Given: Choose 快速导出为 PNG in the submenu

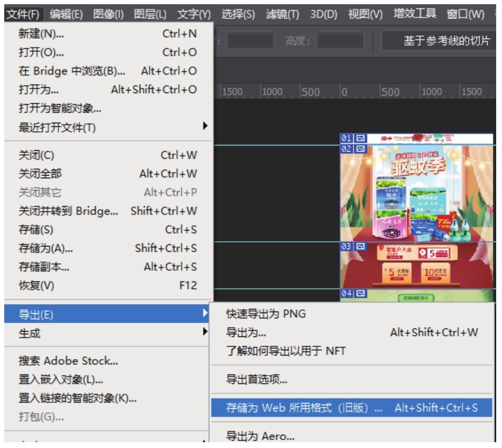Looking at the screenshot, I should (x=352, y=314).
